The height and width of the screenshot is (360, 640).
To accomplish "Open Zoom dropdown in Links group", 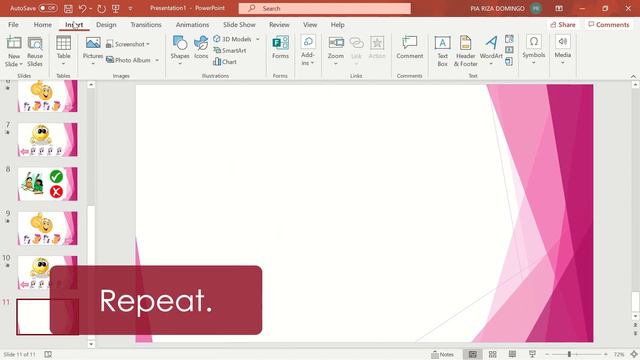I will 336,51.
